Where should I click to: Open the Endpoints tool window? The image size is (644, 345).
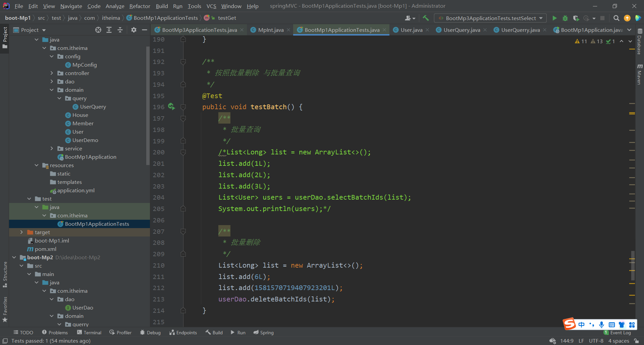(183, 333)
